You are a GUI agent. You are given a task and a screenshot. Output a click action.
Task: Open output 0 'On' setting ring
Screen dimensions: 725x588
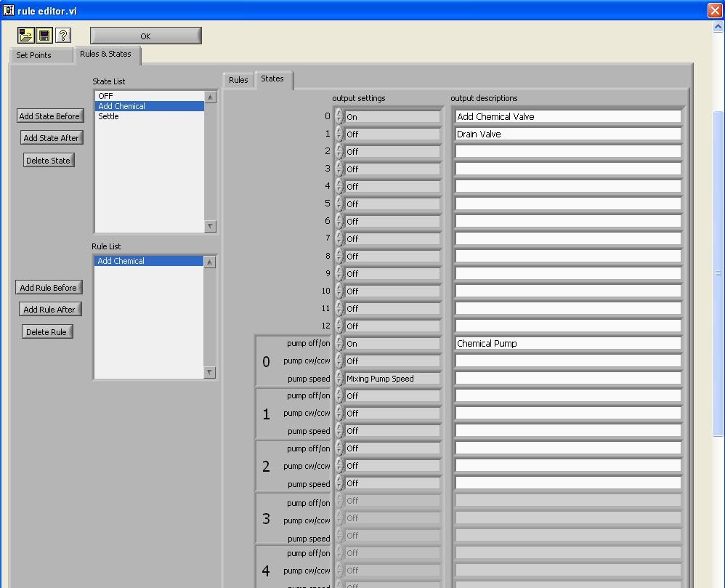click(x=392, y=116)
